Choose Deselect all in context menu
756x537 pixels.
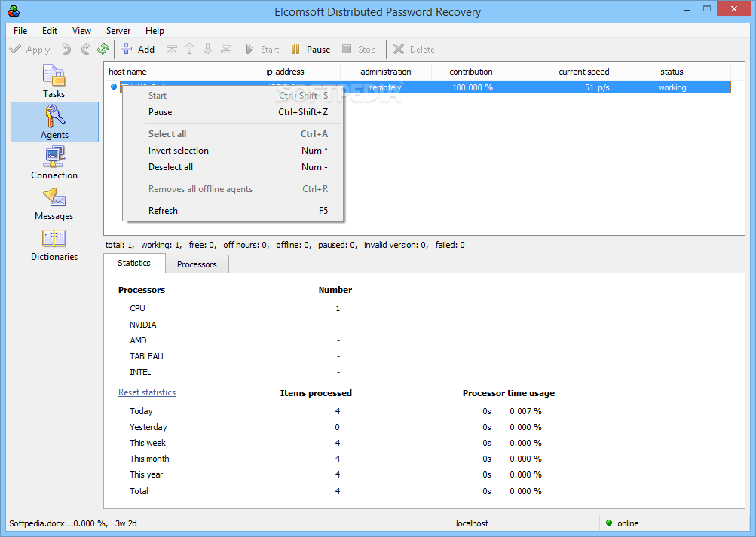pos(233,167)
